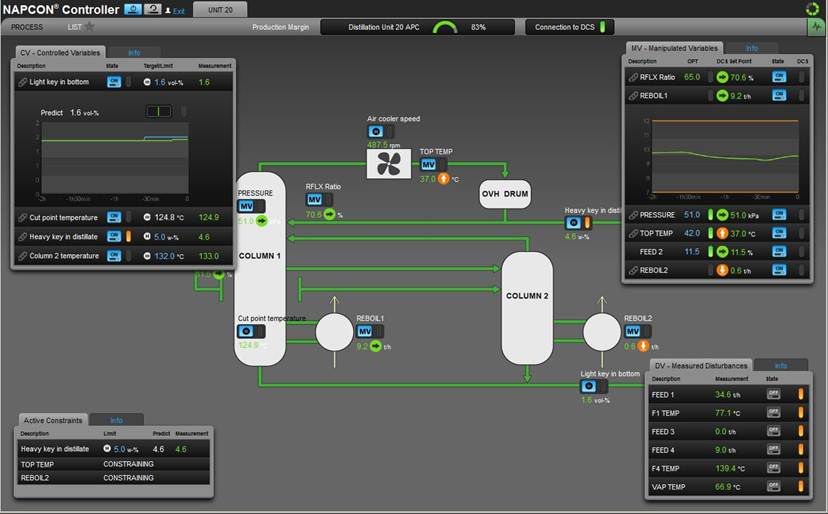Image resolution: width=828 pixels, height=514 pixels.
Task: Toggle OFF state for VAP TEMP disturbance
Action: pyautogui.click(x=773, y=487)
